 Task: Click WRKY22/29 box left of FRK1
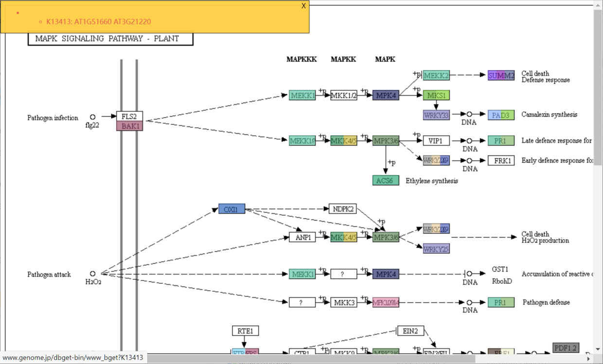(x=436, y=160)
